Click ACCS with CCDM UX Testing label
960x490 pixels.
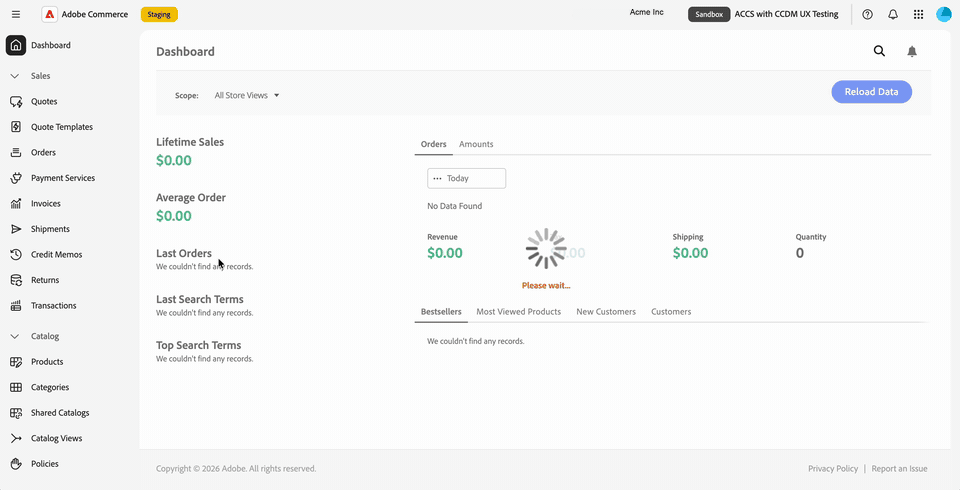787,14
